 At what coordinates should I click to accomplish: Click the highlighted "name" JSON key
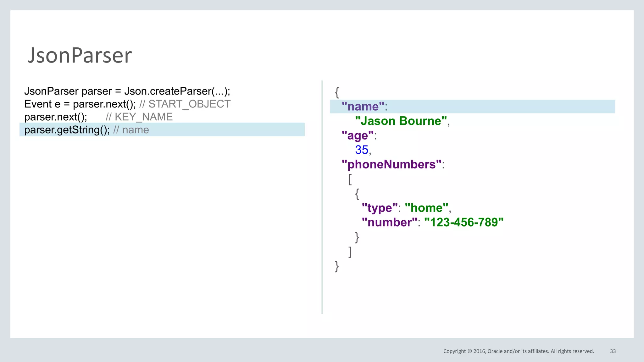(x=363, y=107)
